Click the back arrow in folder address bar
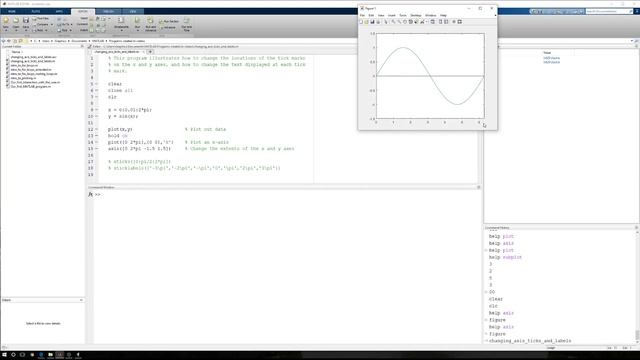This screenshot has height=360, width=640. (x=4, y=41)
